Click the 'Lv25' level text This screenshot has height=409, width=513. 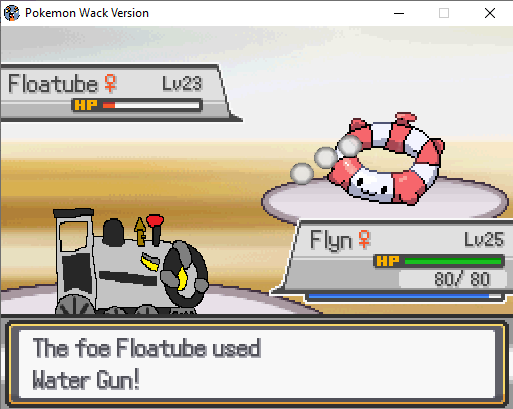click(x=484, y=239)
